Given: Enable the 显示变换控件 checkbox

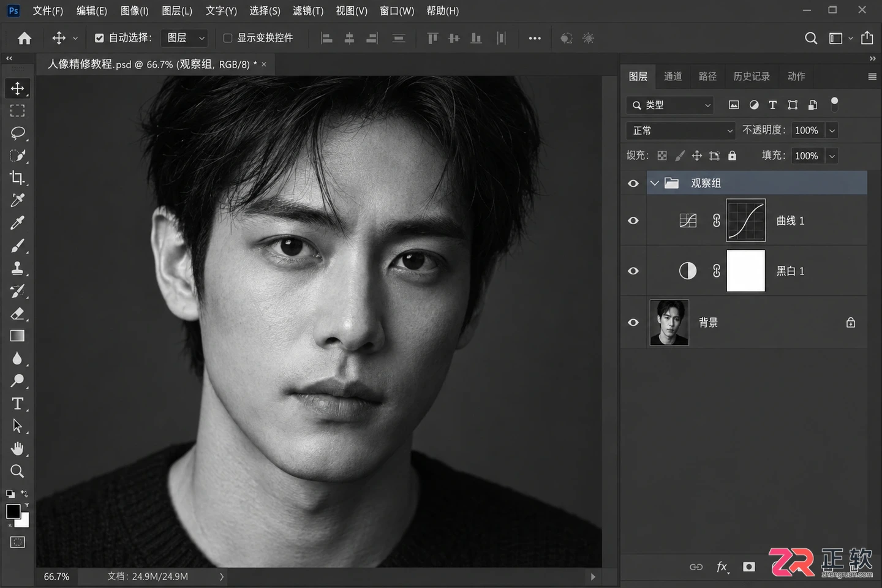Looking at the screenshot, I should 228,38.
